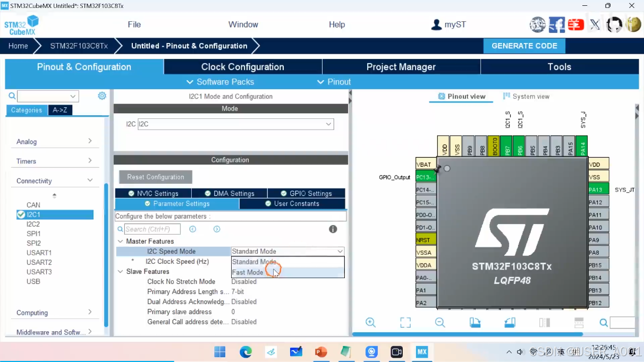
Task: Open the DMA Settings tab
Action: (x=230, y=193)
